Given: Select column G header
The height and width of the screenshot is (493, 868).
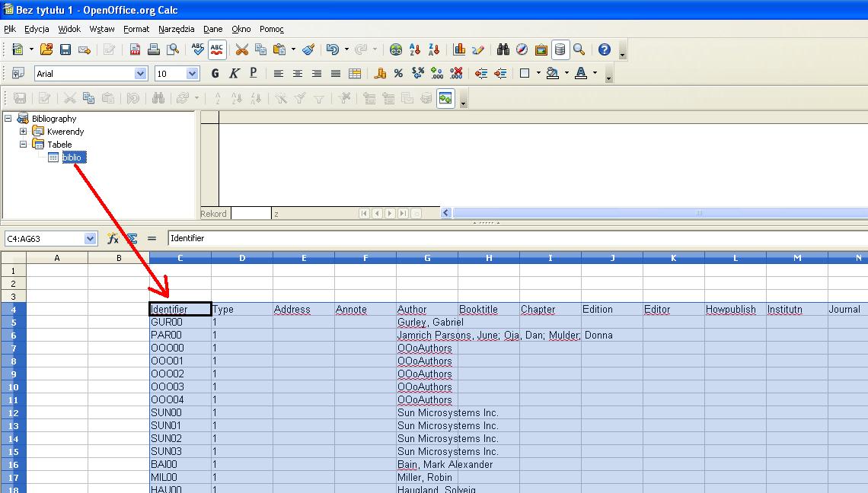Looking at the screenshot, I should point(427,258).
